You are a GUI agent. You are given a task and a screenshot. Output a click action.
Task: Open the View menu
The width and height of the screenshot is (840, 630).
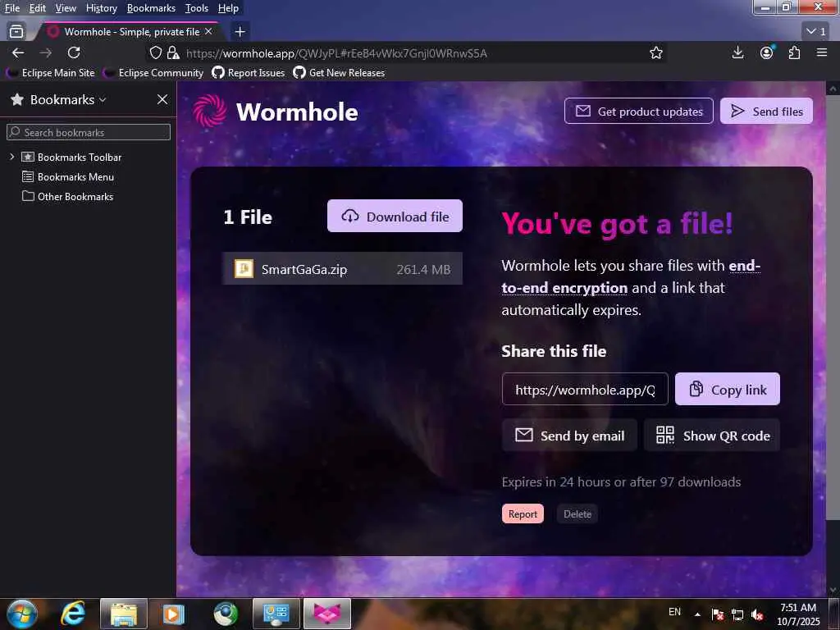coord(66,8)
